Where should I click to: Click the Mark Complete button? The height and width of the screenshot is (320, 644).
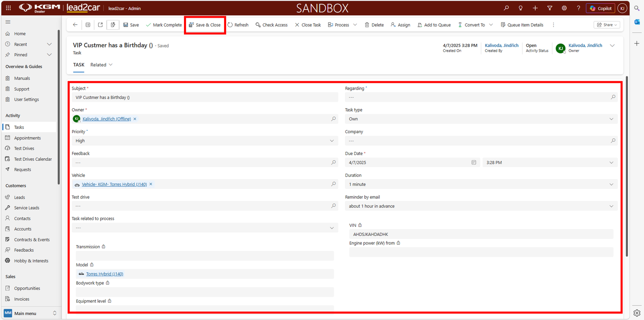[x=164, y=25]
